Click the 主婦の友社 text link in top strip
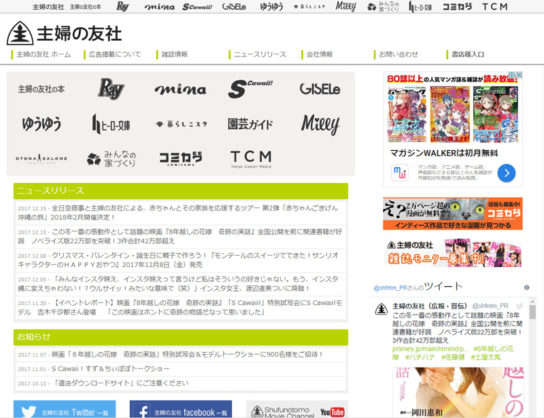Screen dimensions: 544x418 click(x=48, y=7)
